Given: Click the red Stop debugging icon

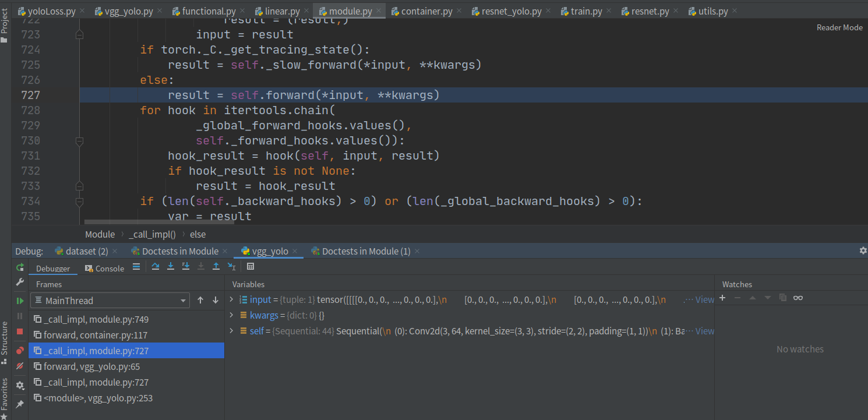Looking at the screenshot, I should point(19,331).
